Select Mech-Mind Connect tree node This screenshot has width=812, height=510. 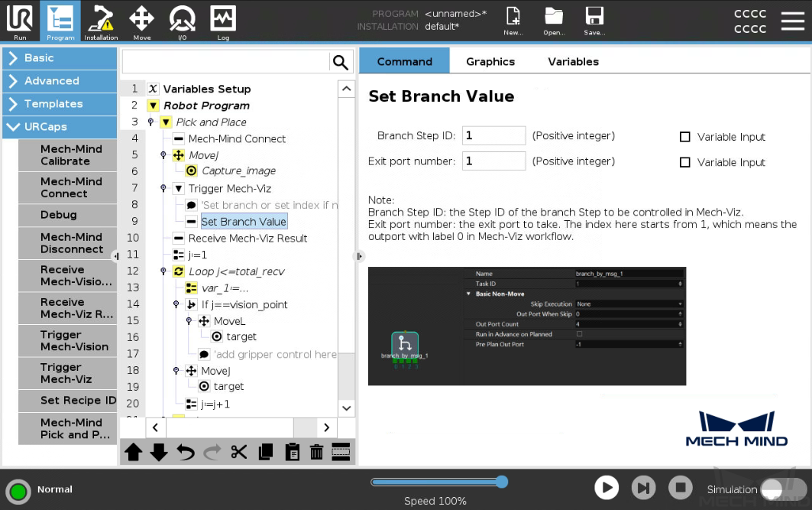pyautogui.click(x=237, y=139)
